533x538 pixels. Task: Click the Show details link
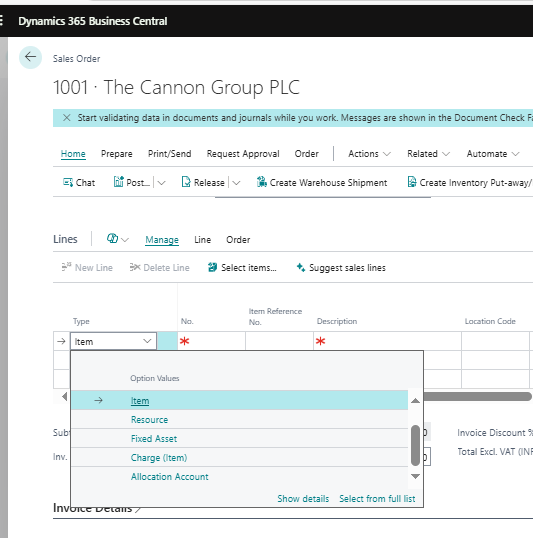[x=303, y=499]
